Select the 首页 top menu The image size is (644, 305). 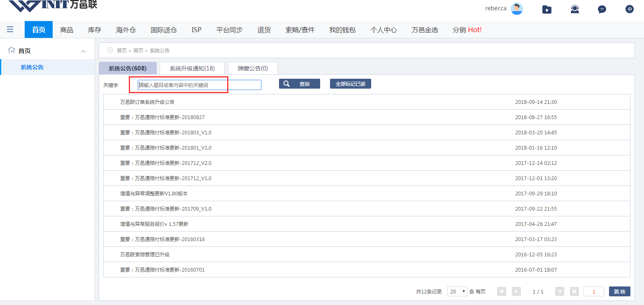(39, 30)
